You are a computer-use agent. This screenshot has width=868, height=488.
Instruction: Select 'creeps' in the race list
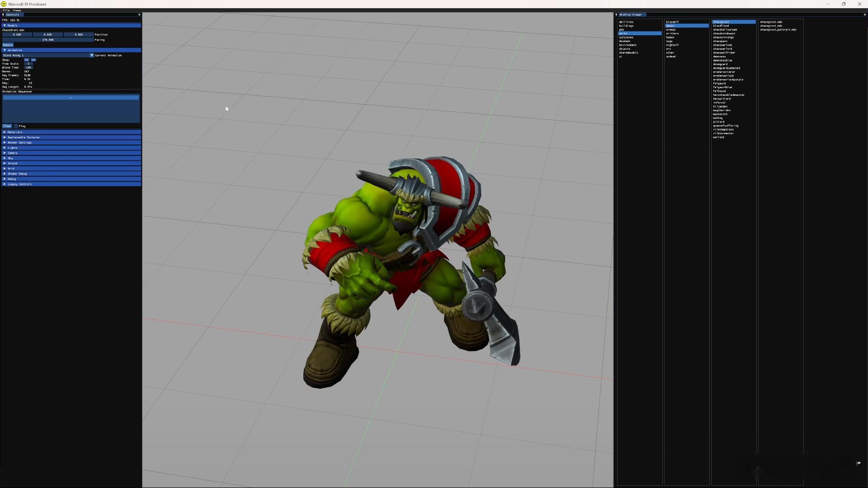click(x=670, y=29)
